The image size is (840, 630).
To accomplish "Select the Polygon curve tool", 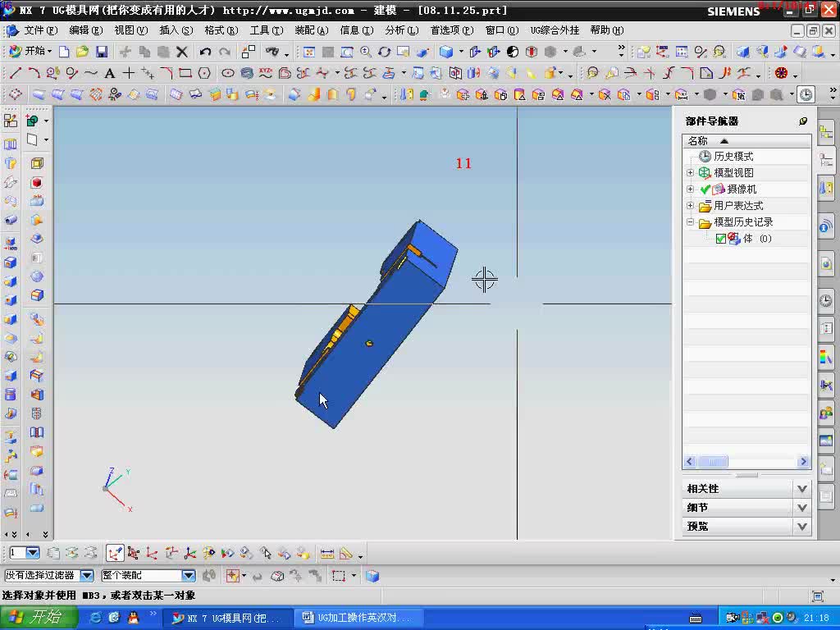I will click(204, 72).
